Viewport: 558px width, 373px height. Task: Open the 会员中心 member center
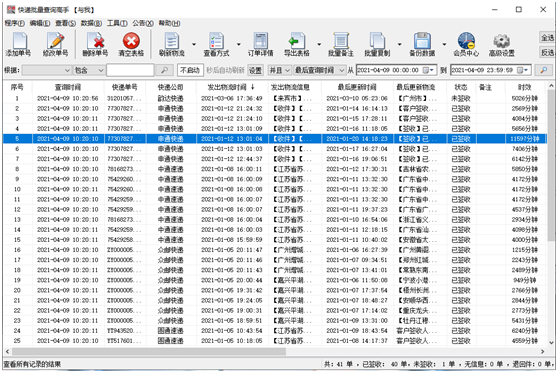[x=466, y=44]
